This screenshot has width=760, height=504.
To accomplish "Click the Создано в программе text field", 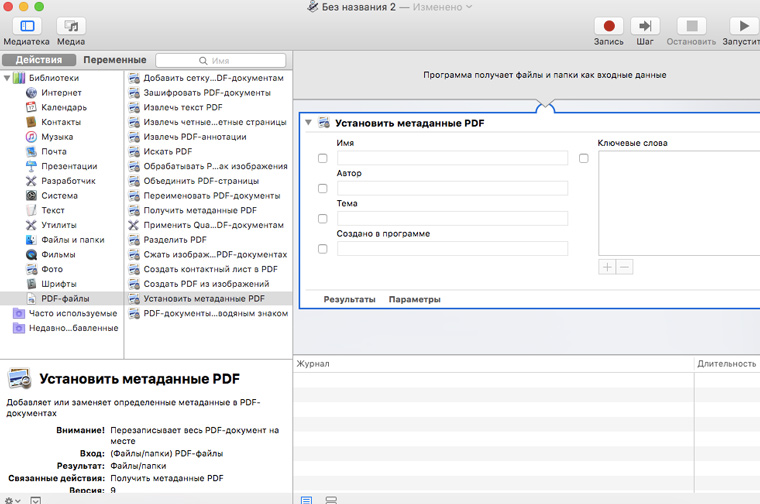I will (x=452, y=249).
